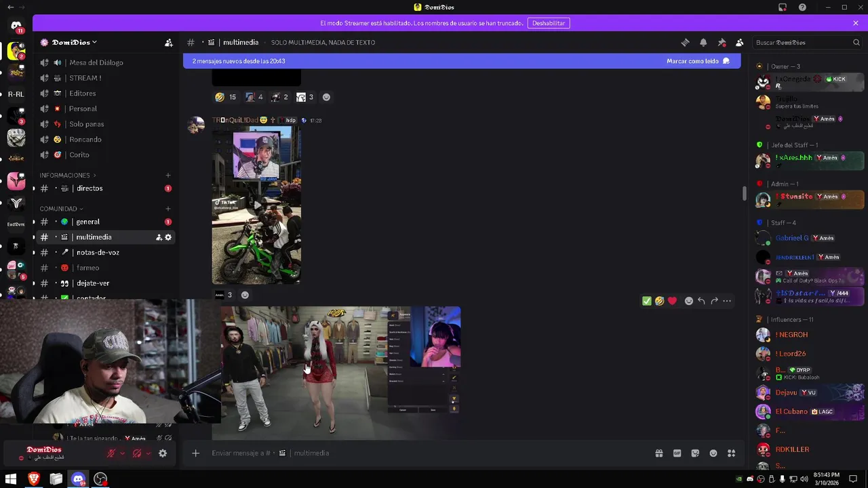
Task: Open the emoji picker in message bar
Action: point(713,453)
